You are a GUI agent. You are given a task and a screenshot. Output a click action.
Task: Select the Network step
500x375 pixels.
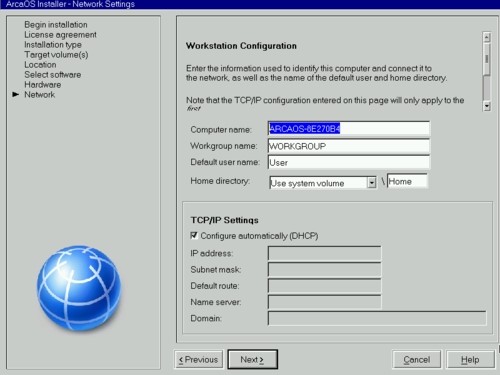point(40,95)
